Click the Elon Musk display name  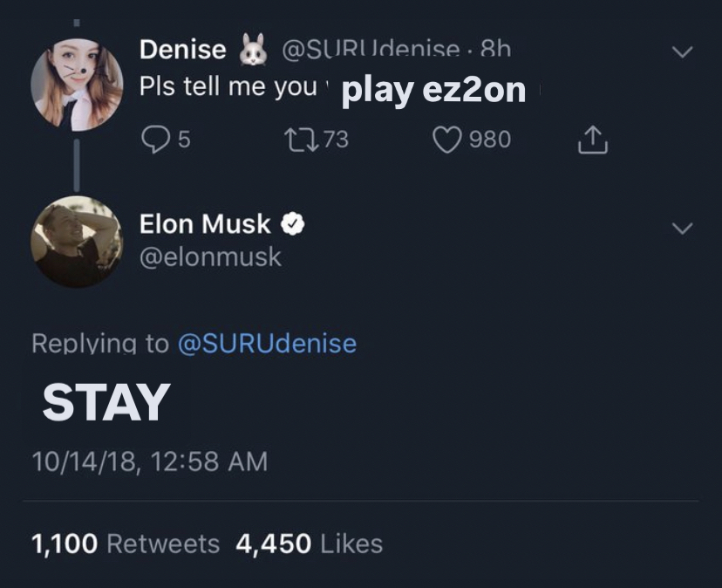pos(205,224)
